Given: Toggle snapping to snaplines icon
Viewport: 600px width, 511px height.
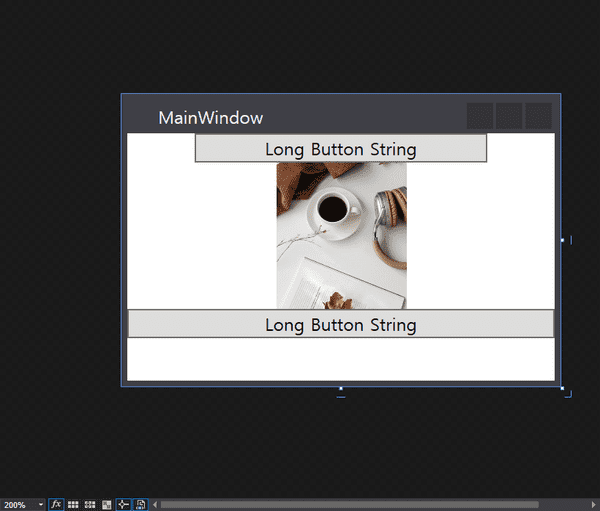Looking at the screenshot, I should pos(124,505).
